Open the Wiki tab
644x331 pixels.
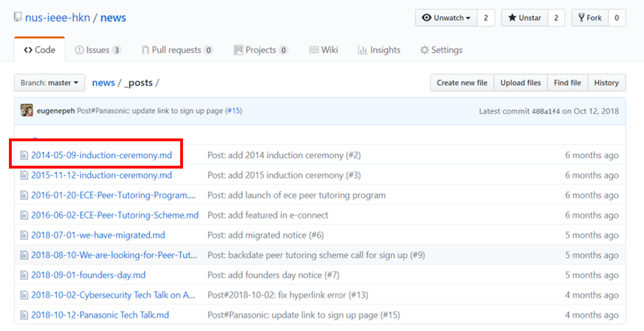coord(324,50)
